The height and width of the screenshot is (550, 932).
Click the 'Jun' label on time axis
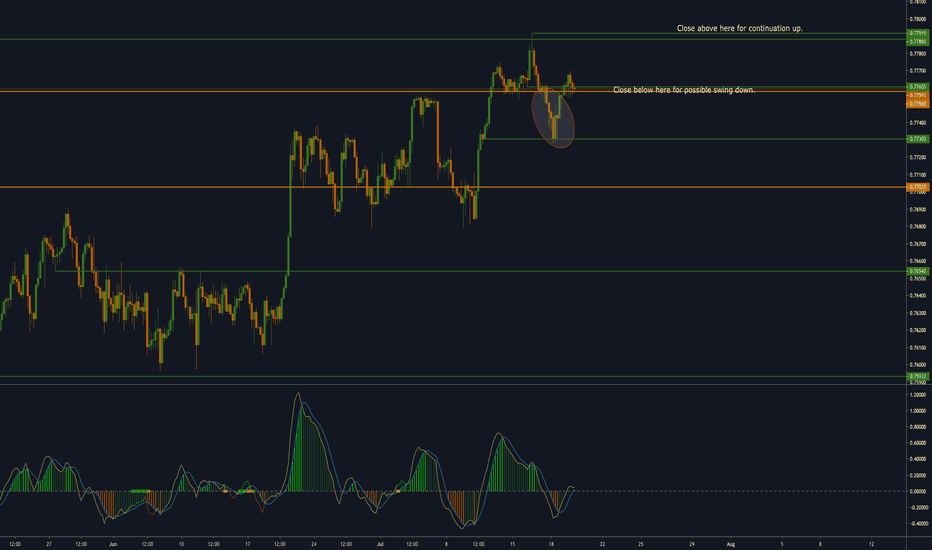(114, 543)
